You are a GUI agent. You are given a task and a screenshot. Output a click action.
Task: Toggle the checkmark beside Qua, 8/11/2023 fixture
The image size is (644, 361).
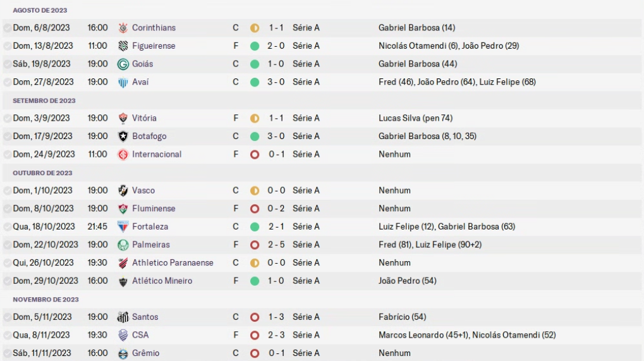(x=8, y=335)
